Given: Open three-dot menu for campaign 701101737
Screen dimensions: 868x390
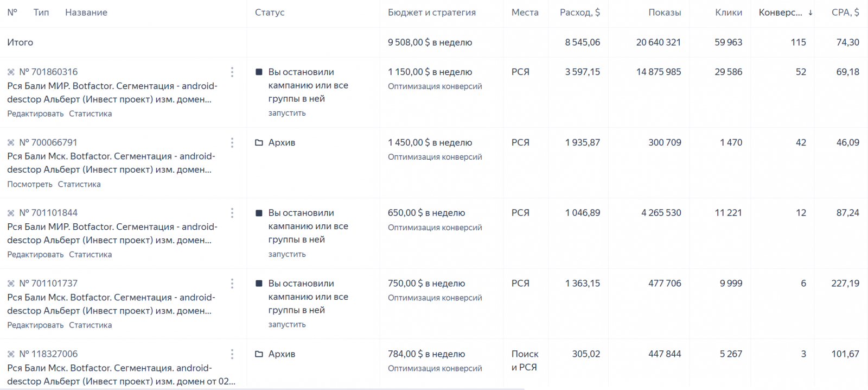Looking at the screenshot, I should click(232, 284).
